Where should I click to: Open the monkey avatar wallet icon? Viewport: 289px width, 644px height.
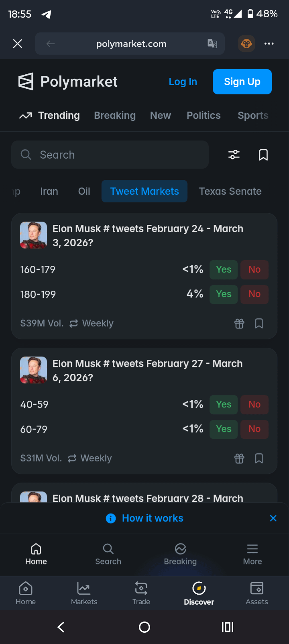tap(246, 43)
